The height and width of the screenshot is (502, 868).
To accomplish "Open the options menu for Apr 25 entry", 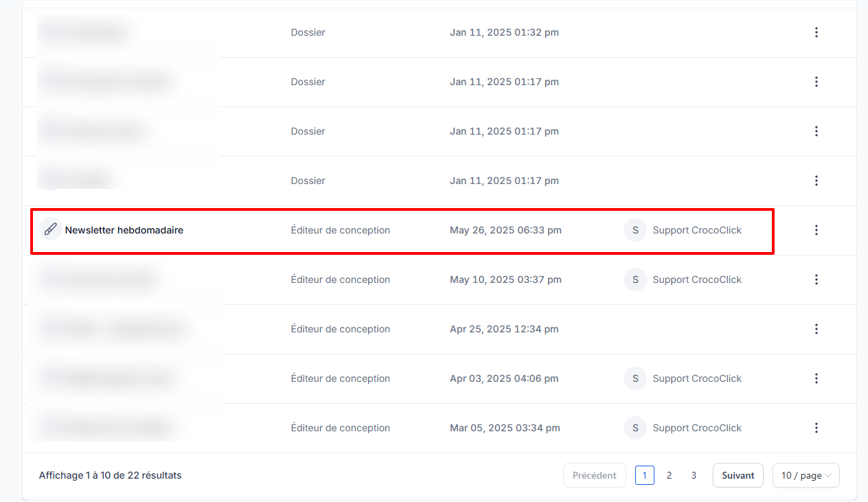I will point(816,329).
